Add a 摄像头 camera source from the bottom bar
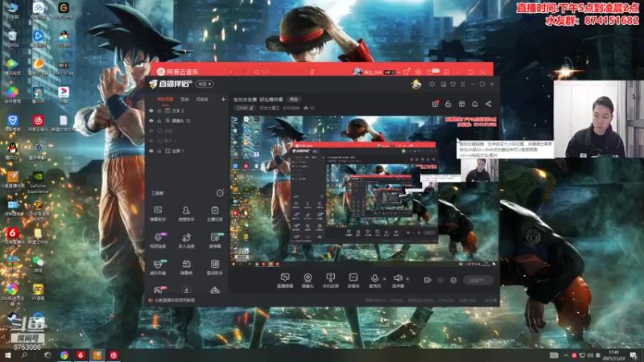This screenshot has width=644, height=362. [x=308, y=281]
